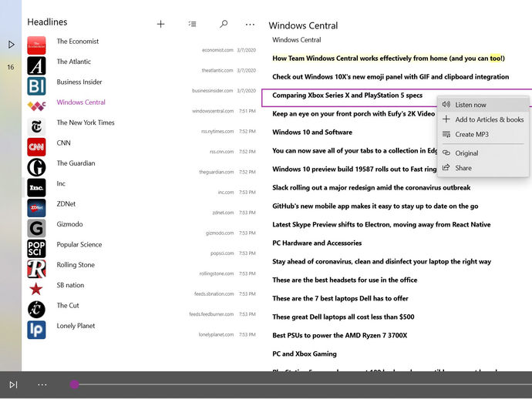
Task: Open 'Latest Skype Preview shifts to Electron' headline
Action: click(382, 225)
